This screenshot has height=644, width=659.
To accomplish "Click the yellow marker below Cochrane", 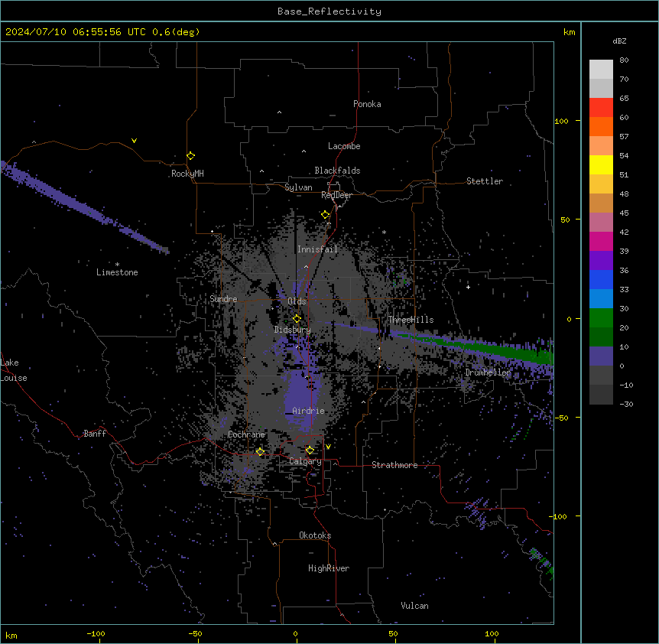I will [x=260, y=452].
